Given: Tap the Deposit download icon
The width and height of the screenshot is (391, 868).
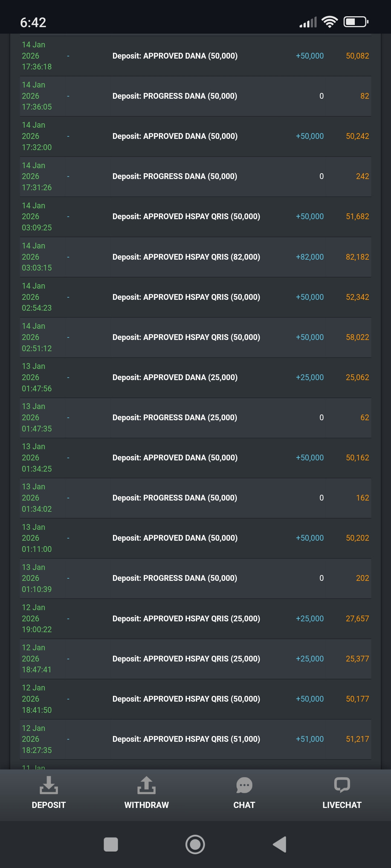Looking at the screenshot, I should pyautogui.click(x=49, y=785).
